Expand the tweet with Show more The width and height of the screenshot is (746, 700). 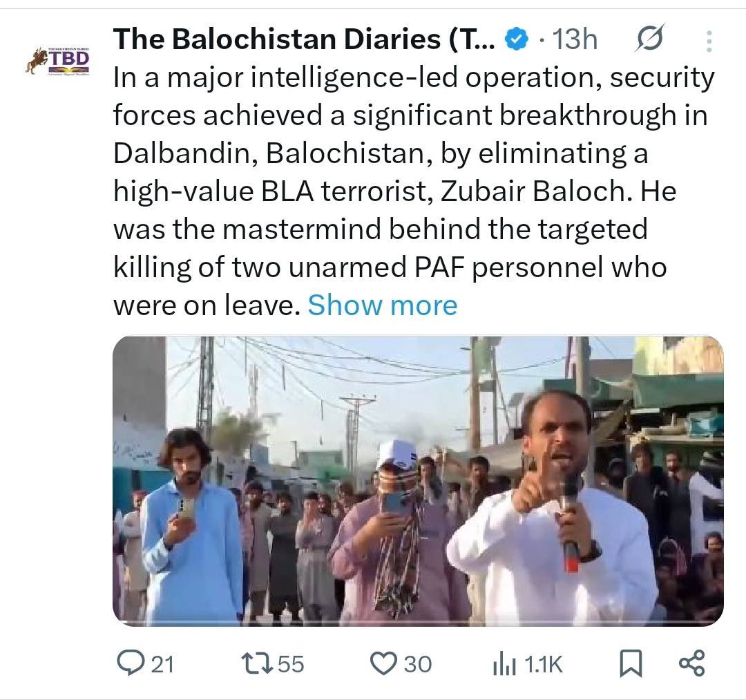tap(383, 305)
